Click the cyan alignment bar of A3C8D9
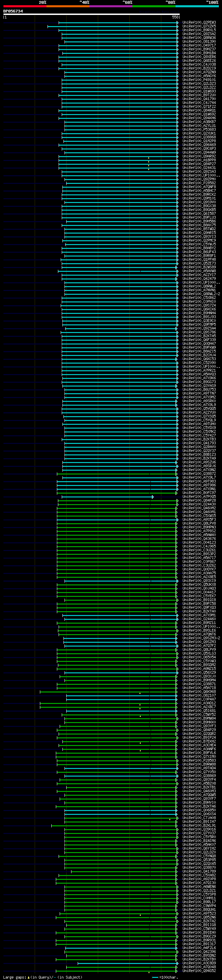This screenshot has height=980, width=222. coord(128,963)
